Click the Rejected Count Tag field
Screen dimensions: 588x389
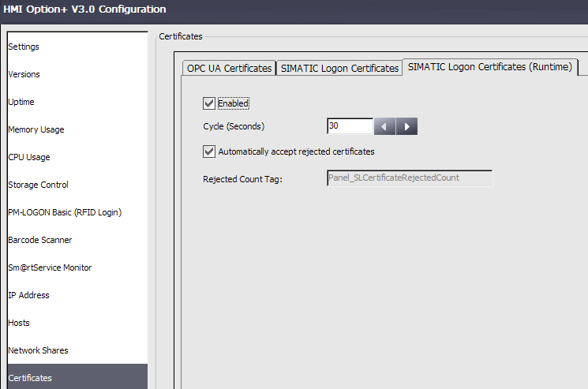[x=409, y=178]
